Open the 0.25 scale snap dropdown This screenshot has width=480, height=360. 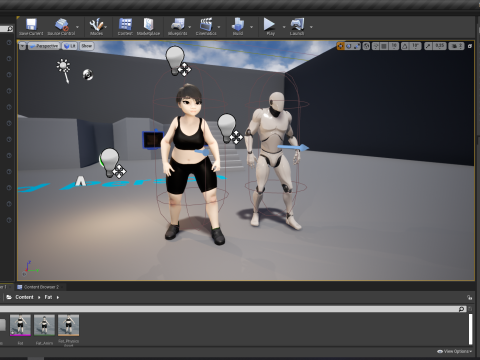pos(439,46)
